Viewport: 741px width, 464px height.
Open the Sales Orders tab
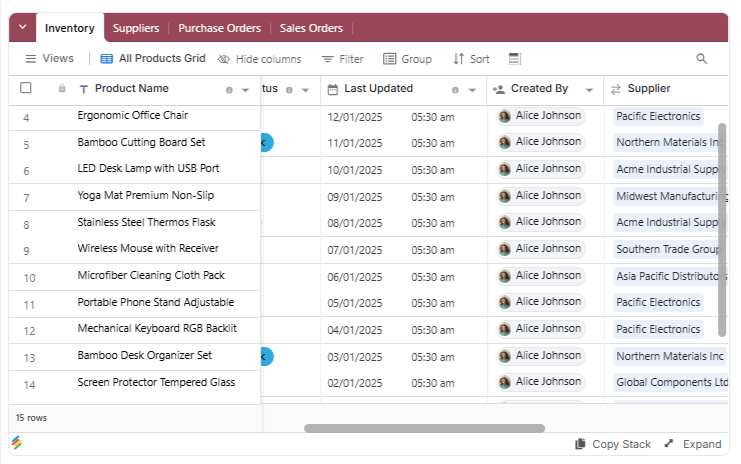[x=311, y=28]
